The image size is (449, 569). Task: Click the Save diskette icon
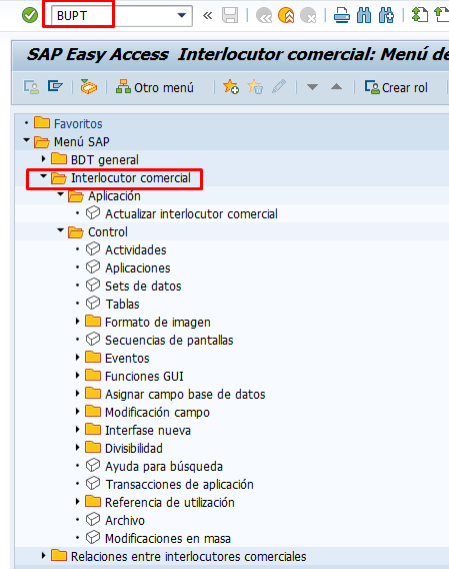tap(230, 16)
